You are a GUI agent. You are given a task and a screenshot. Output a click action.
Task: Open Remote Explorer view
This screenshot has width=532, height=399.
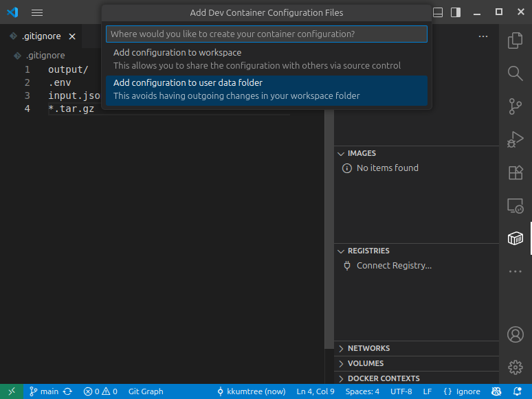pyautogui.click(x=515, y=205)
